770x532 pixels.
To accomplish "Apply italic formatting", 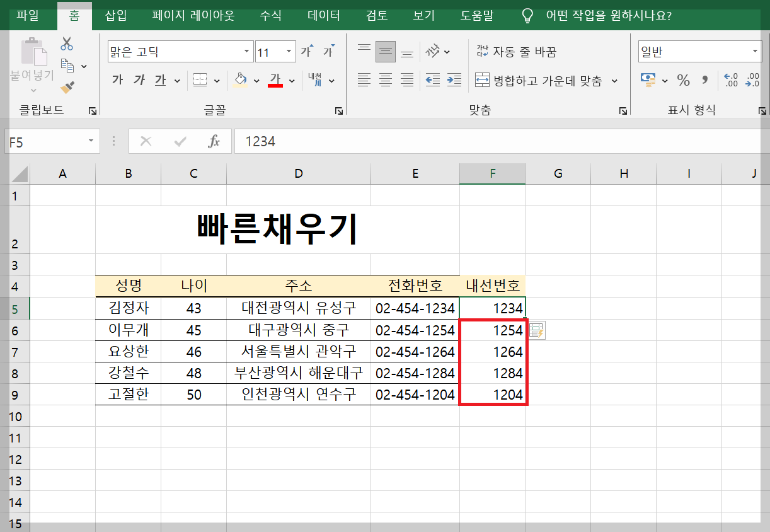I will point(138,80).
